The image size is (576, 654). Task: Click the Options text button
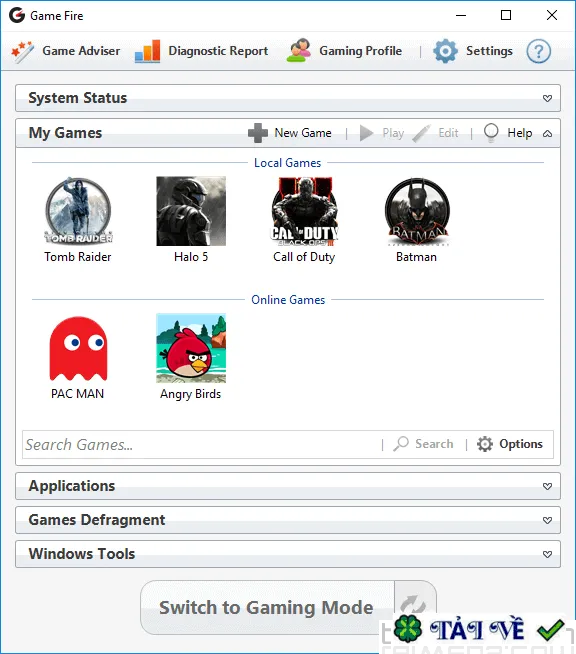tap(521, 444)
